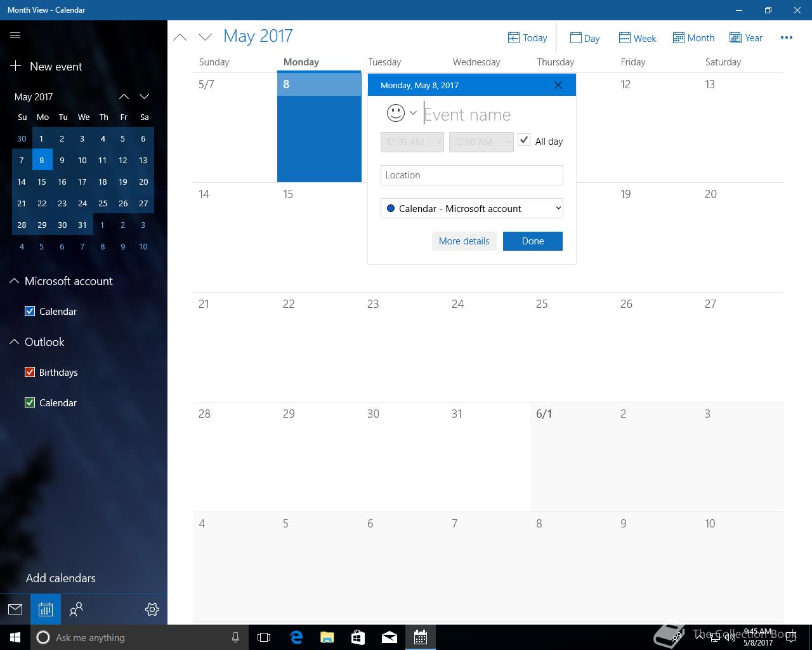812x650 pixels.
Task: Click Cortana Ask me anything search box
Action: [140, 637]
